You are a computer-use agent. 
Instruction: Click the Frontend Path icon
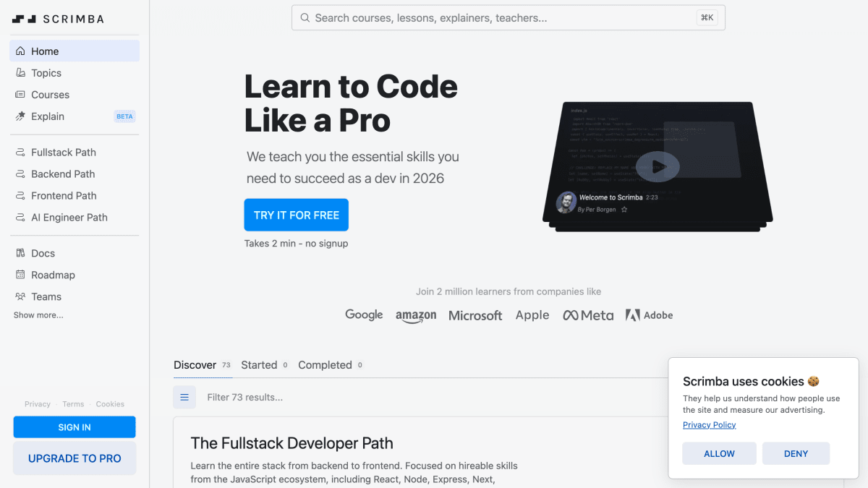(x=20, y=196)
